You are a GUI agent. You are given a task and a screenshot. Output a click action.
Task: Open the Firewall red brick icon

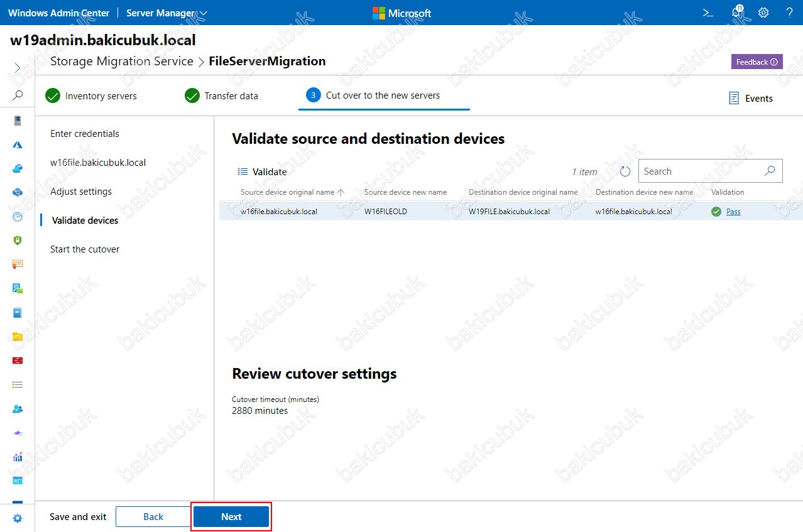18,361
